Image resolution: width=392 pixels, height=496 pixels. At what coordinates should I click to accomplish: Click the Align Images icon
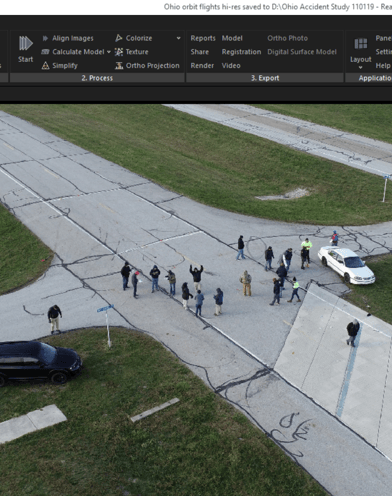point(45,38)
